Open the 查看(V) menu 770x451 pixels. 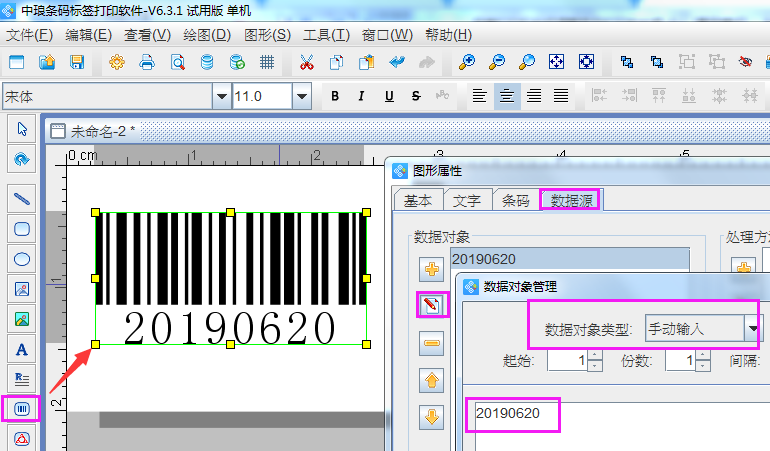tap(147, 35)
